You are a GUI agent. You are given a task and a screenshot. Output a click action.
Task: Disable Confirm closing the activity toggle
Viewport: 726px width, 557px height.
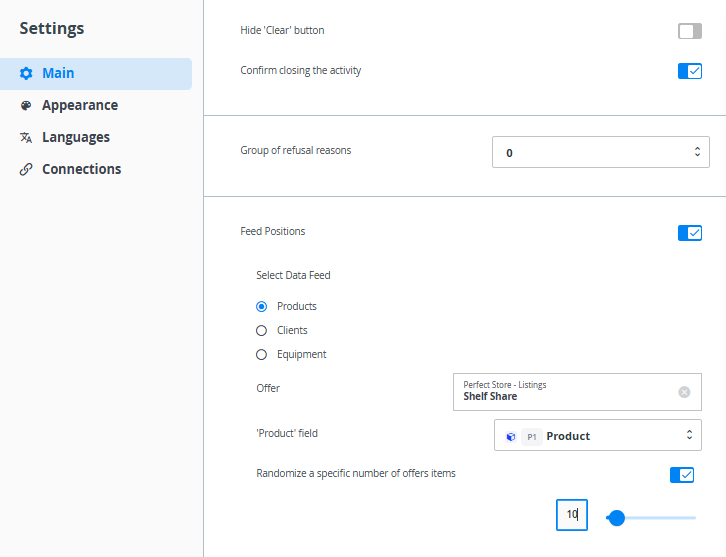tap(690, 71)
